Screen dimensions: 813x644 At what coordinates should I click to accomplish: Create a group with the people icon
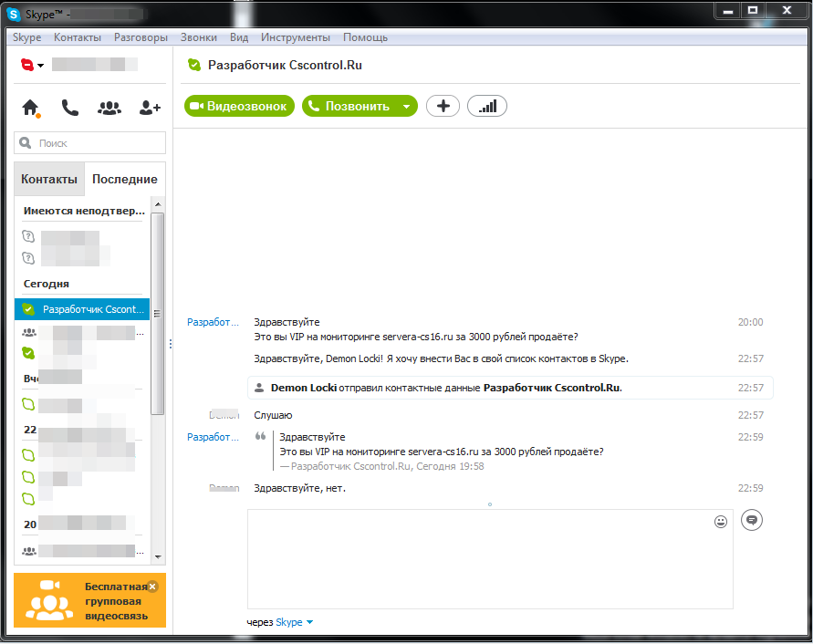click(109, 108)
